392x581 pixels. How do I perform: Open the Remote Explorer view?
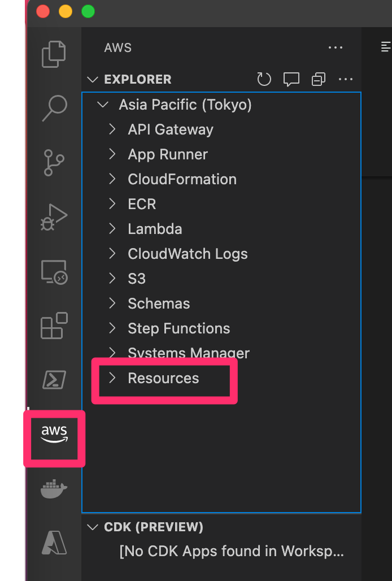click(x=54, y=271)
